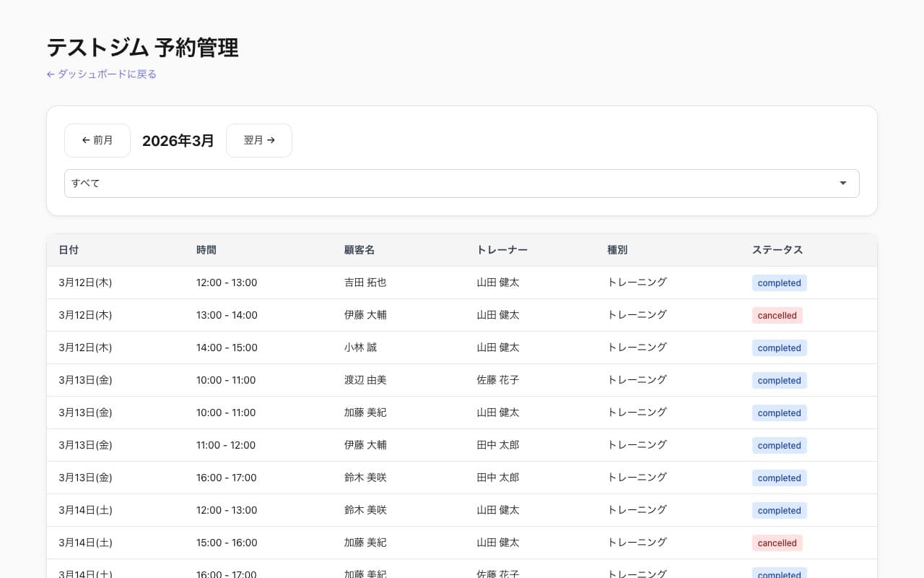Viewport: 924px width, 578px height.
Task: Click the dropdown arrow of すべて filter
Action: tap(843, 184)
